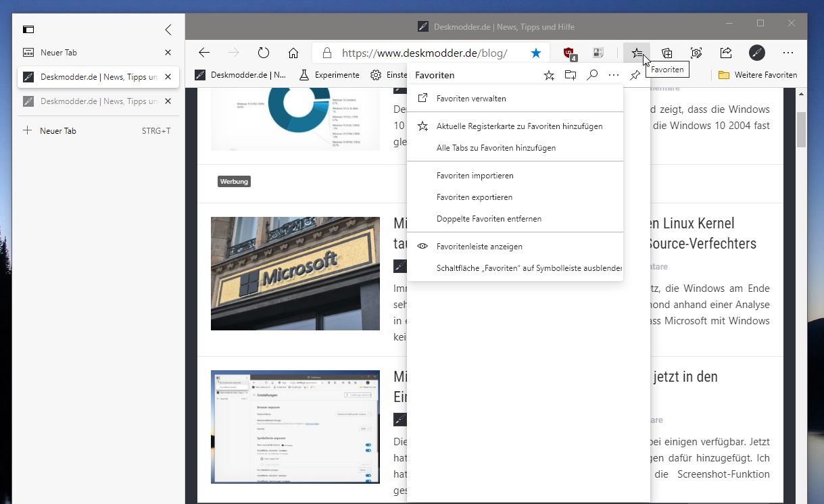Close the greyed-out Deskmodder.de tab
Viewport: 824px width, 504px height.
point(168,101)
